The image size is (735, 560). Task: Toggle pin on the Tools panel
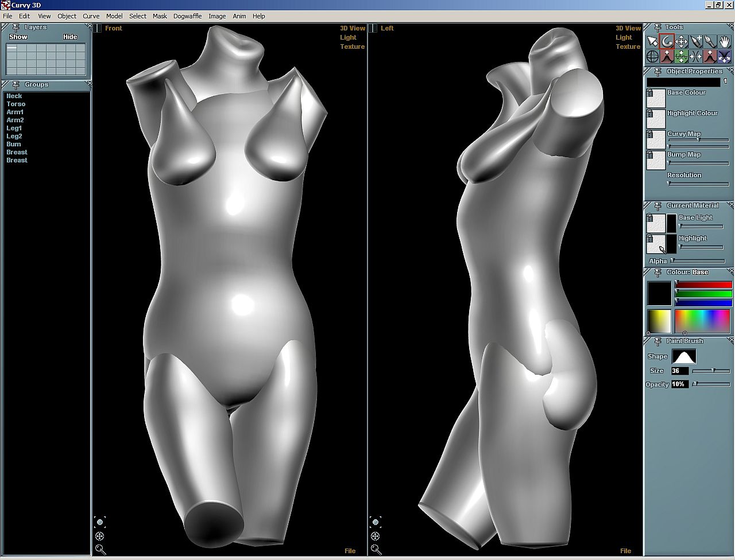[658, 28]
